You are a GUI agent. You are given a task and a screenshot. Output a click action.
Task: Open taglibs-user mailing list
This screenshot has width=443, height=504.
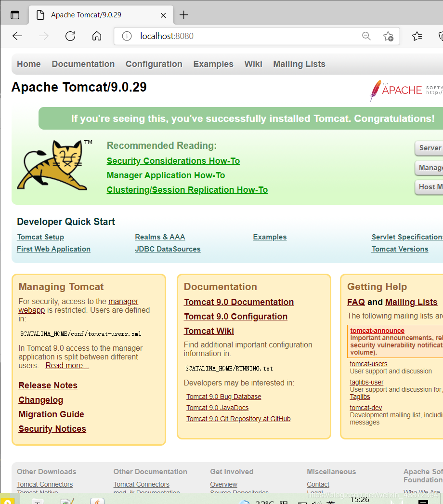(x=366, y=382)
